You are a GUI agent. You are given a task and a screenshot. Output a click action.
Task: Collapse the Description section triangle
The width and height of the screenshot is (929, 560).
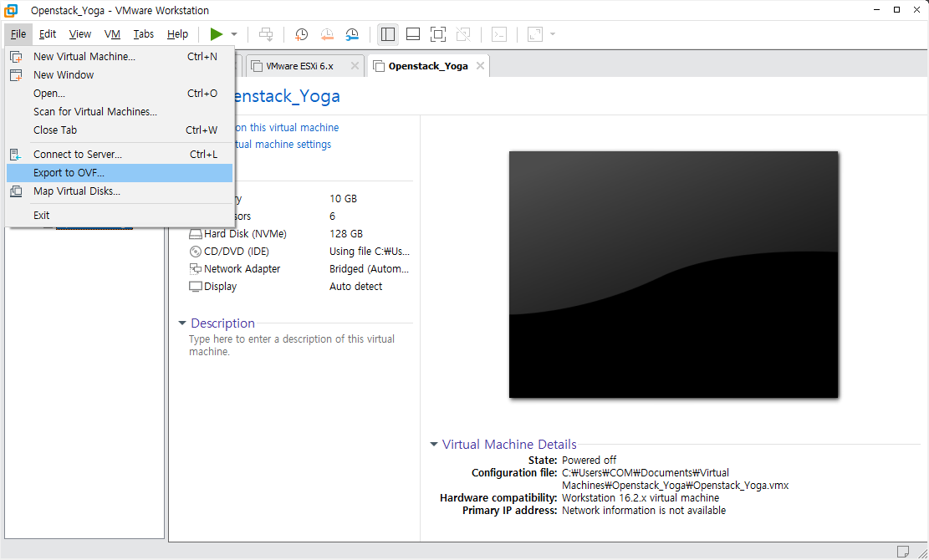click(x=182, y=323)
